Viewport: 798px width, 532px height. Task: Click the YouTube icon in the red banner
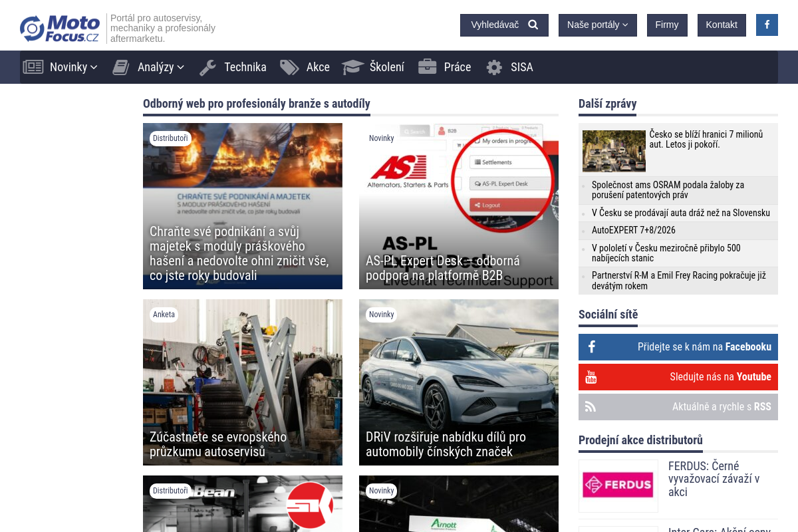[591, 377]
